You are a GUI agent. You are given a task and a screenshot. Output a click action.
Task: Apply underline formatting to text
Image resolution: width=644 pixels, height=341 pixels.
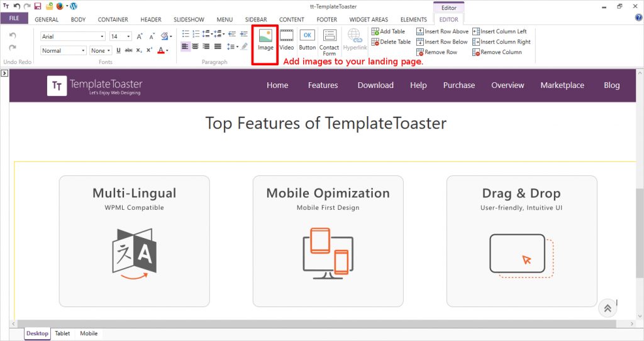[x=118, y=50]
